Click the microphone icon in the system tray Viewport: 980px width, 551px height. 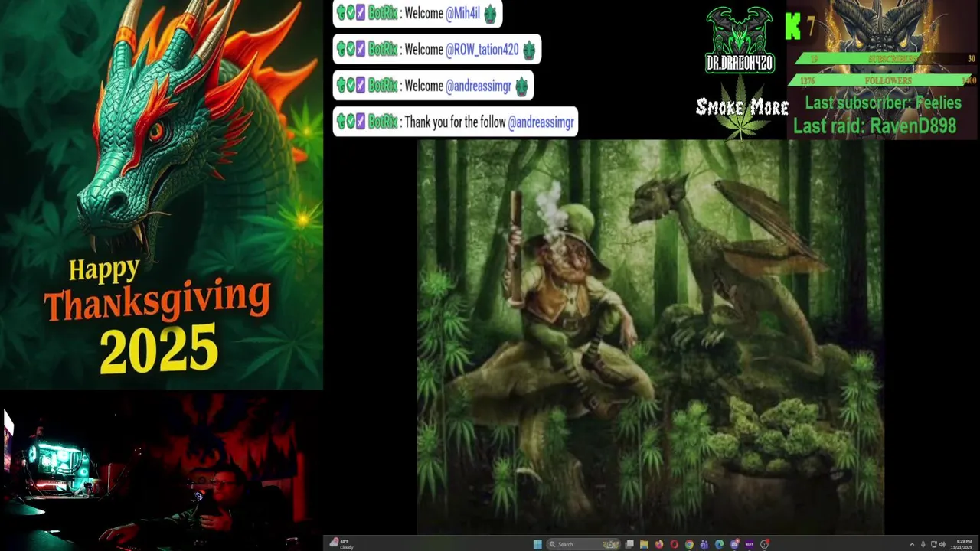pyautogui.click(x=923, y=544)
